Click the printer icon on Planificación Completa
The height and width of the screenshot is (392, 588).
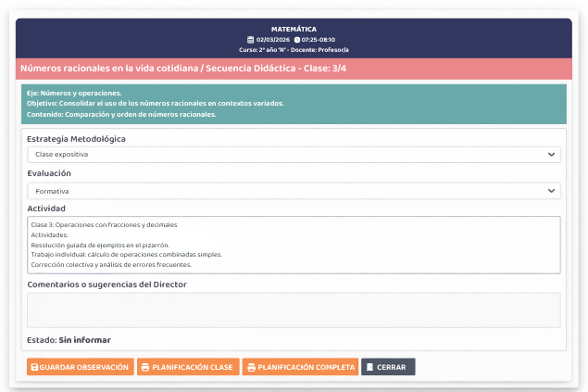250,367
